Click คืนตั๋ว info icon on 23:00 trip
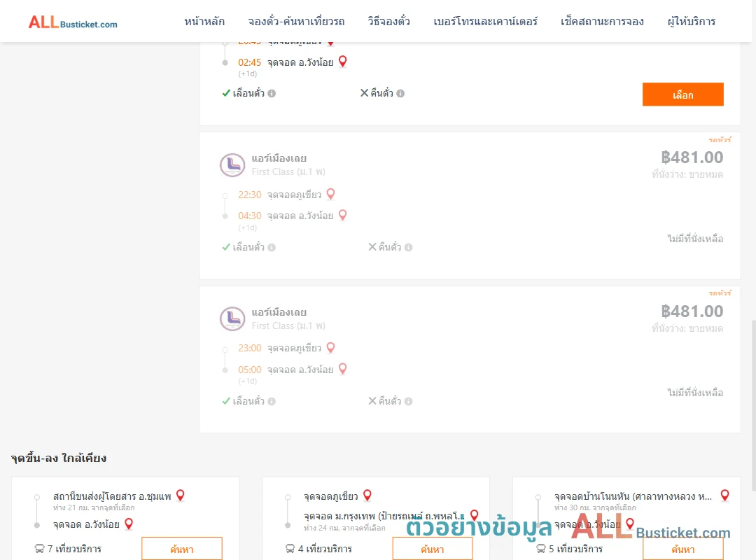756x560 pixels. [x=408, y=401]
